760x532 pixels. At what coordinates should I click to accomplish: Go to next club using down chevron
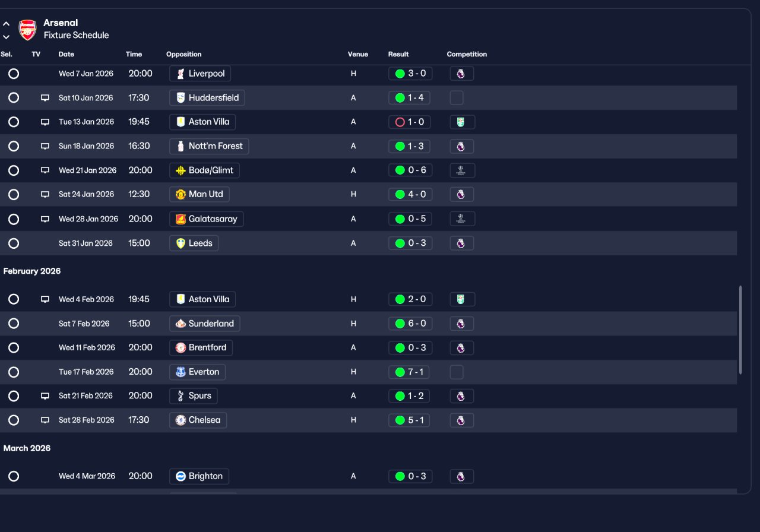pyautogui.click(x=6, y=37)
